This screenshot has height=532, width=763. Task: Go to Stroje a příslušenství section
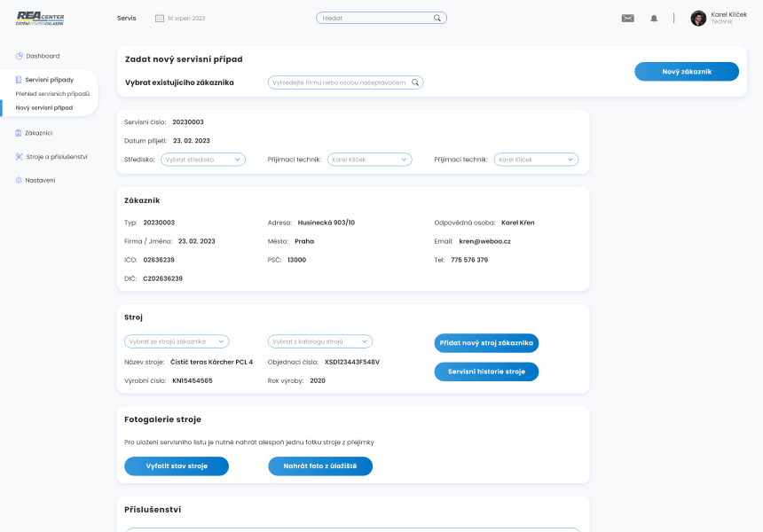(x=56, y=157)
